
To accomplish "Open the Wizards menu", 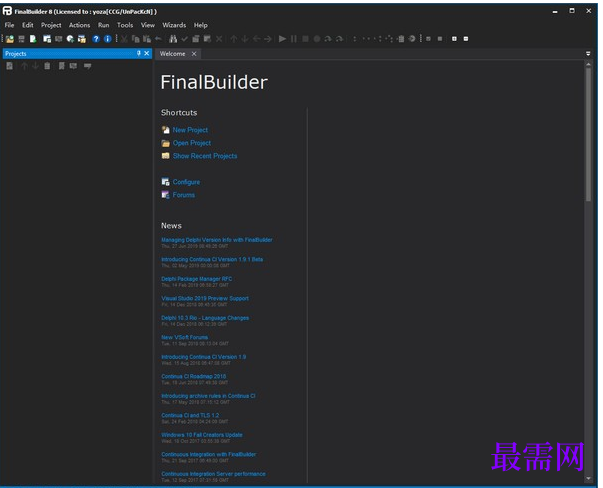I will 174,25.
